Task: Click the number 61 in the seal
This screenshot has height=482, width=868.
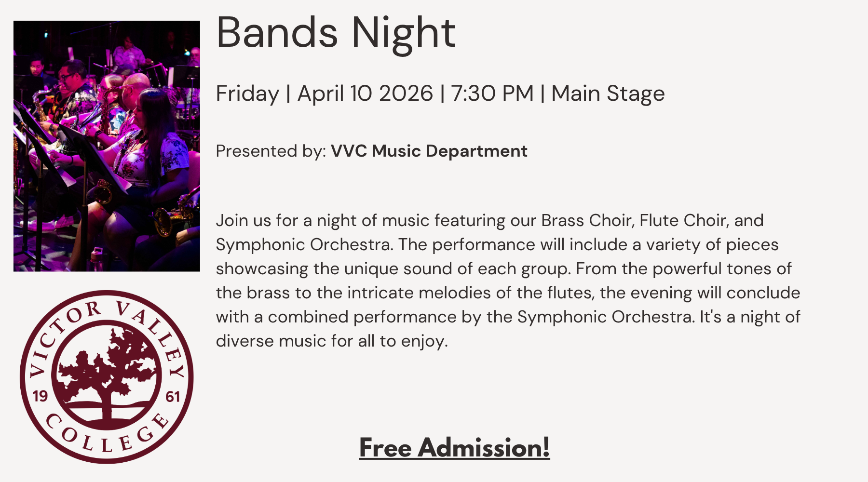Action: pyautogui.click(x=172, y=397)
